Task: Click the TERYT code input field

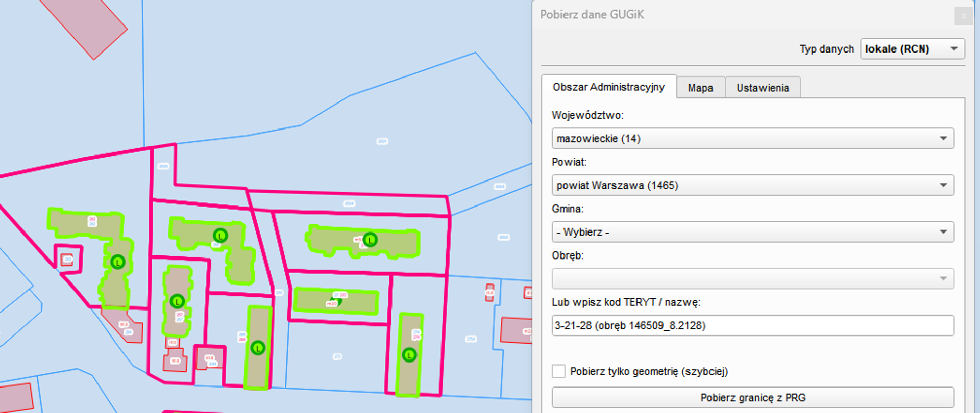Action: (752, 326)
